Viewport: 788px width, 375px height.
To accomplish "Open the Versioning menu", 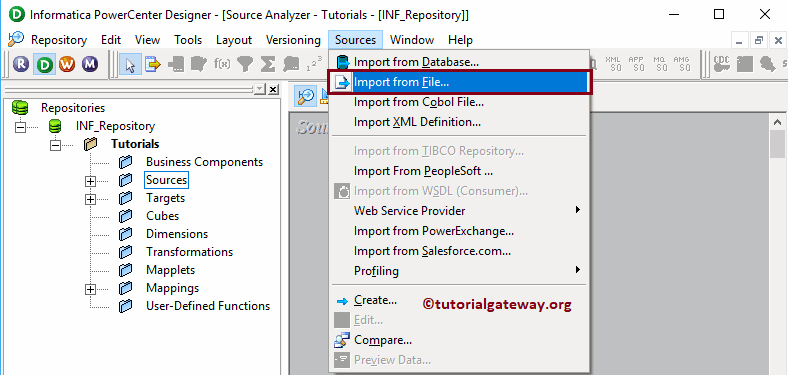I will point(293,40).
